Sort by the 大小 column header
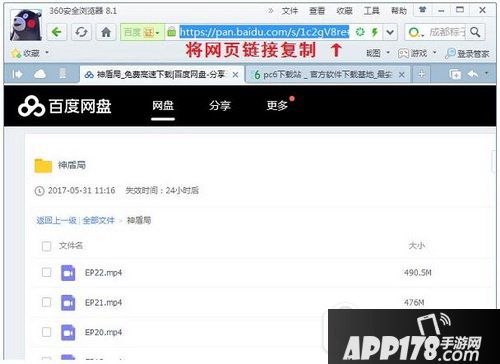 (x=417, y=246)
